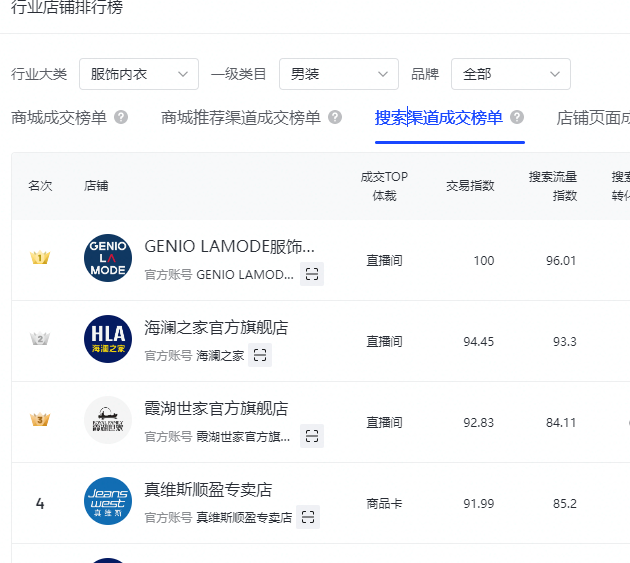Click the 交易指数 column header
This screenshot has height=563, width=630.
tap(470, 186)
